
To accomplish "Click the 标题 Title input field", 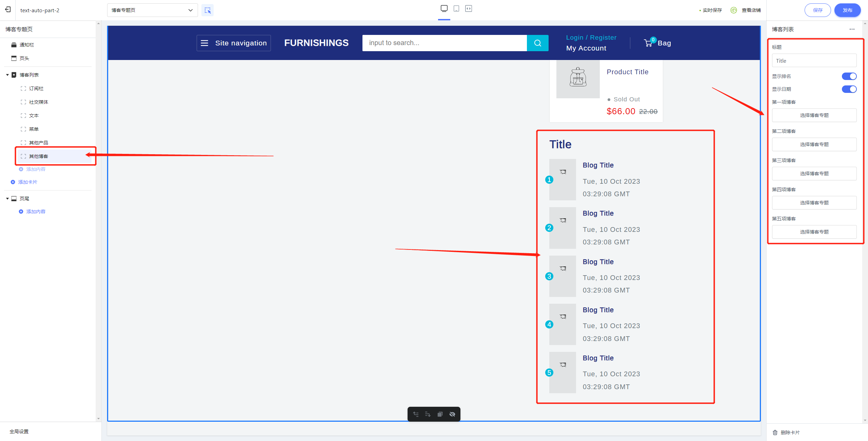I will [814, 61].
